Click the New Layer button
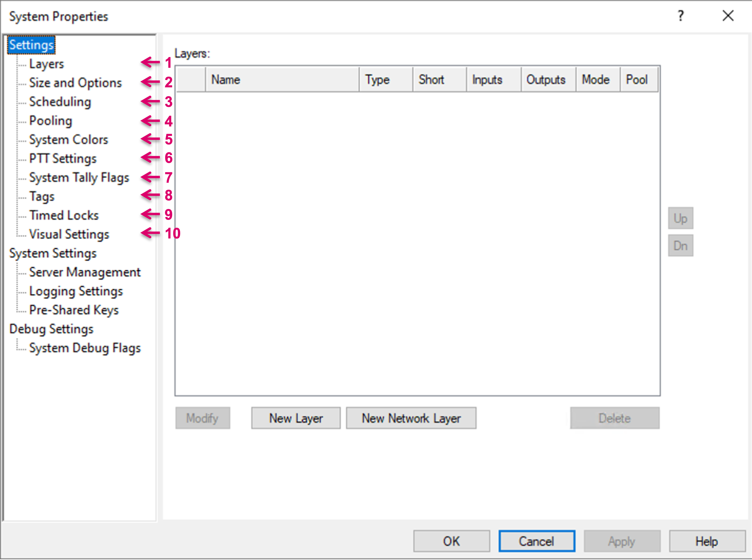 click(296, 418)
